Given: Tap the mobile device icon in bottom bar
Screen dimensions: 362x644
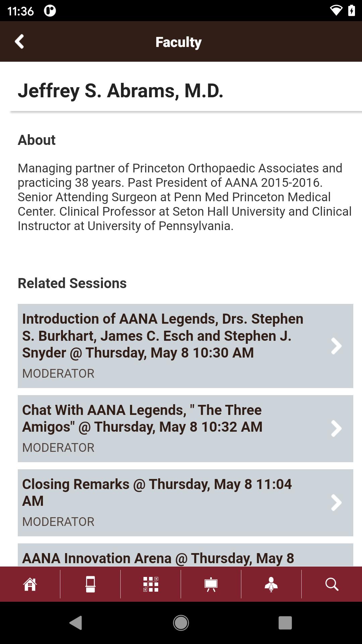Looking at the screenshot, I should (90, 584).
